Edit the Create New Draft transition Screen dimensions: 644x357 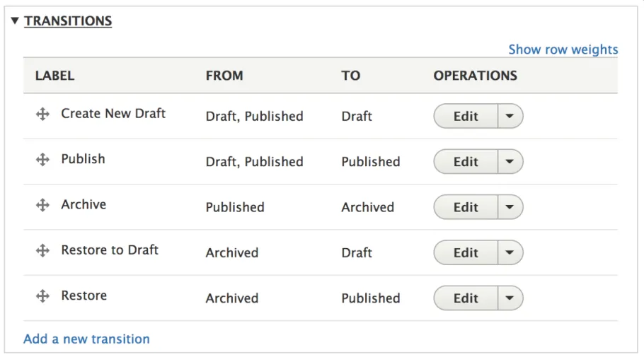(x=466, y=117)
